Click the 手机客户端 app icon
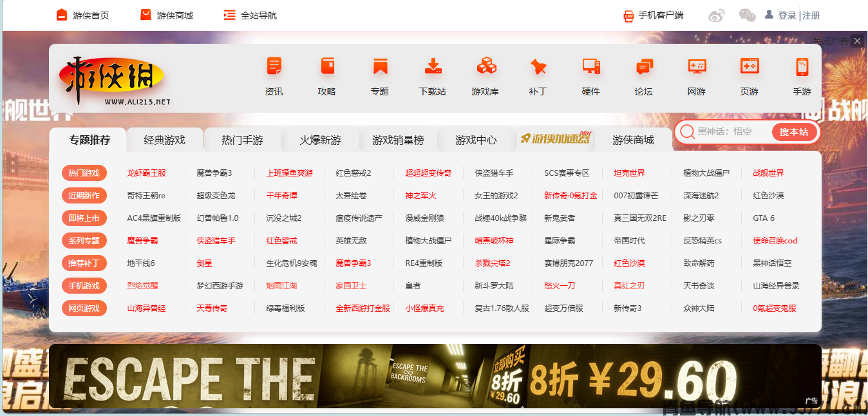The height and width of the screenshot is (416, 868). coord(628,15)
